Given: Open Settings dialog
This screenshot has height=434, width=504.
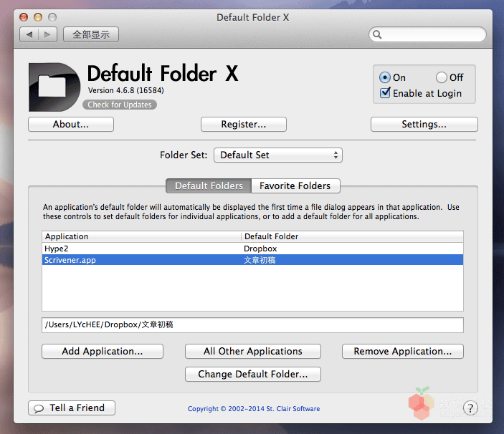Looking at the screenshot, I should [424, 124].
